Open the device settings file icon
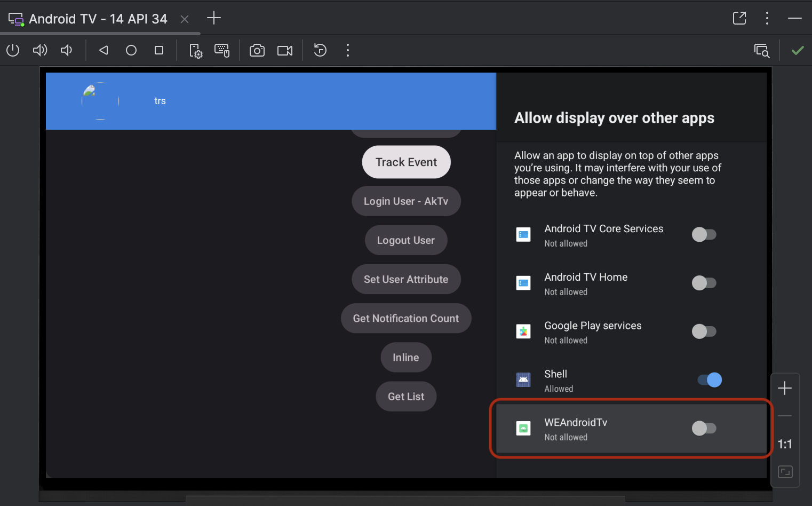The height and width of the screenshot is (506, 812). click(196, 51)
